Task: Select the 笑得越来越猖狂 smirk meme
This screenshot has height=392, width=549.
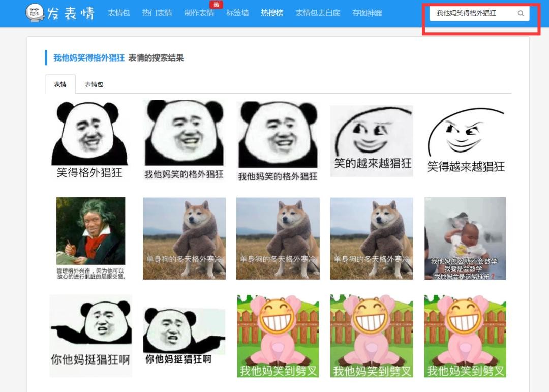Action: (x=466, y=141)
